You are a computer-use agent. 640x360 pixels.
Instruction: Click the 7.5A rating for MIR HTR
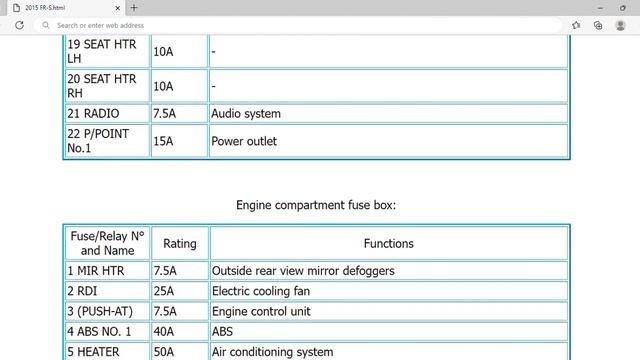tap(180, 271)
